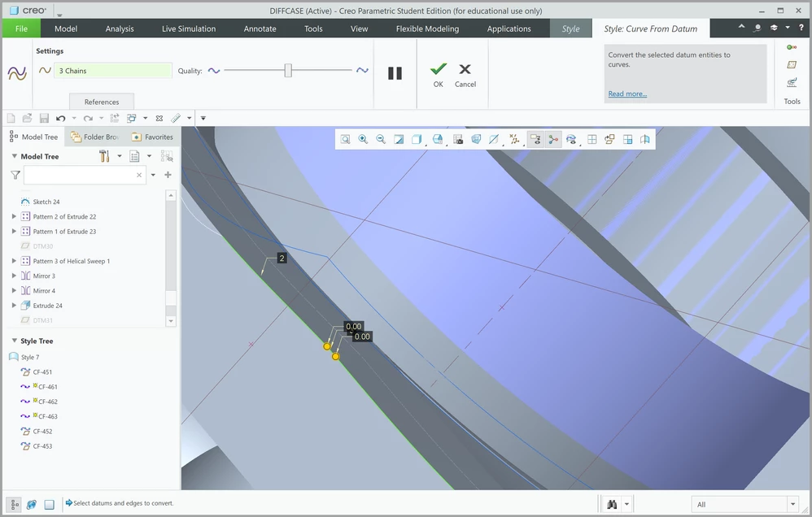The width and height of the screenshot is (812, 517).
Task: Pause the Style curve preview
Action: click(395, 72)
